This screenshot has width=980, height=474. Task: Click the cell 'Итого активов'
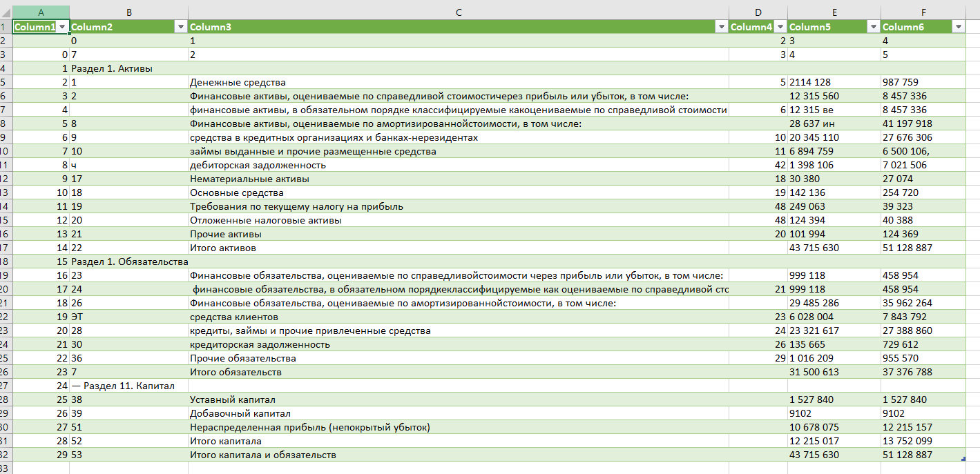tap(459, 248)
